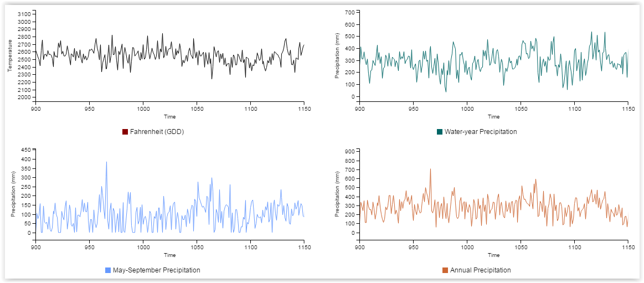644x283 pixels.
Task: Toggle the Annual Precipitation legend label
Action: (x=481, y=270)
